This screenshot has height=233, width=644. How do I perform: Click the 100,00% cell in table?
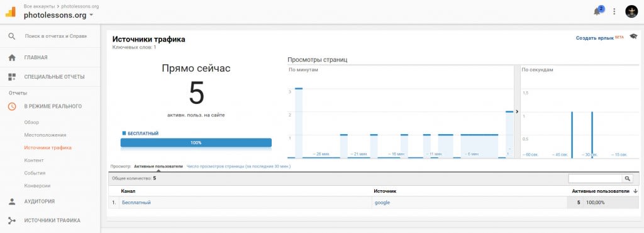pos(595,203)
